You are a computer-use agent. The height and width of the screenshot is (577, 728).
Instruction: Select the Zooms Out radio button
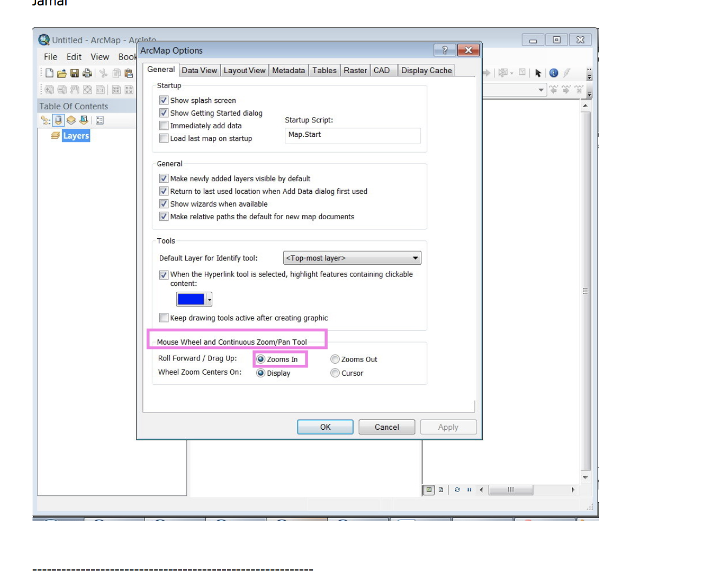(x=335, y=359)
